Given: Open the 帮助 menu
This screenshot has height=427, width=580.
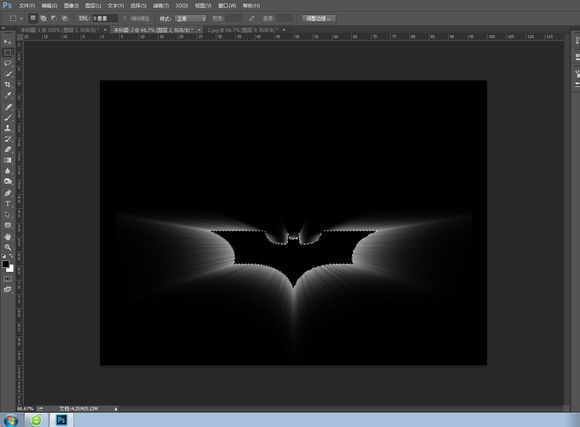Looking at the screenshot, I should pyautogui.click(x=251, y=6).
